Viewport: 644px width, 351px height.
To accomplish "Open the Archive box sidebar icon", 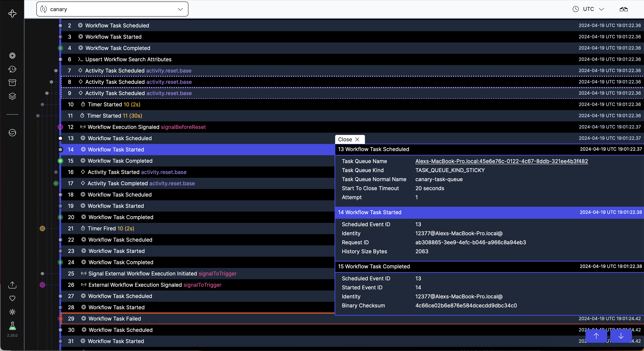I will pyautogui.click(x=12, y=83).
